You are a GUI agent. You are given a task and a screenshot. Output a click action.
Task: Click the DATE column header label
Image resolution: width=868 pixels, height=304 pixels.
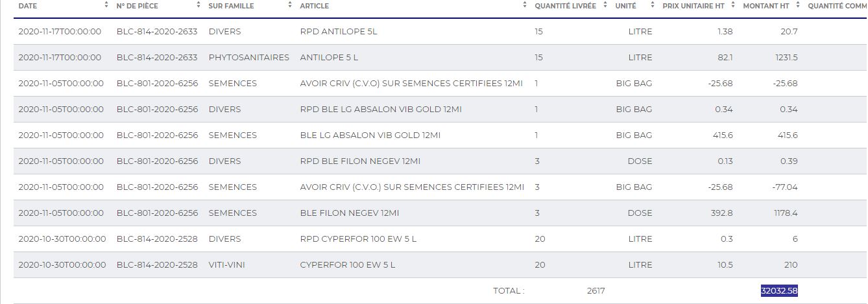(28, 6)
